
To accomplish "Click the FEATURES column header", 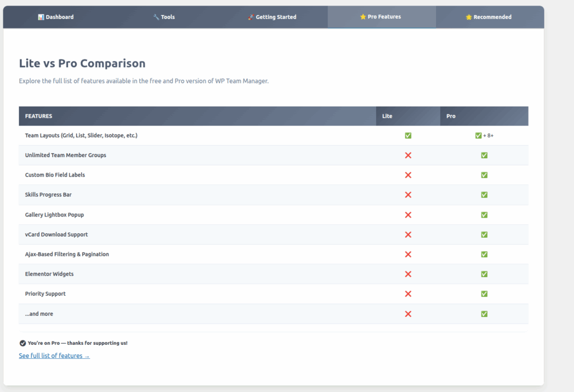I will pos(39,116).
